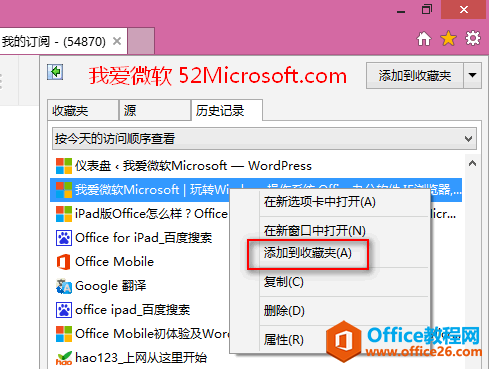Switch to the 源 tab

click(155, 110)
